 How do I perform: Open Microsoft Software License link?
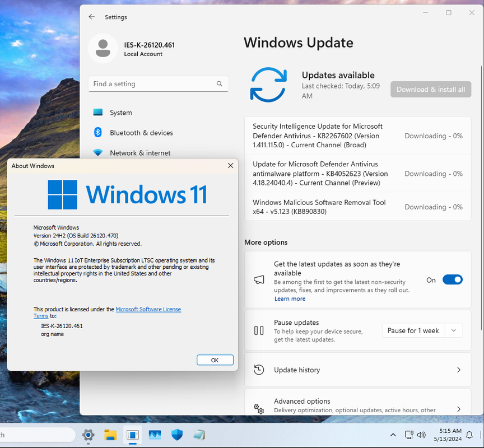pyautogui.click(x=148, y=309)
